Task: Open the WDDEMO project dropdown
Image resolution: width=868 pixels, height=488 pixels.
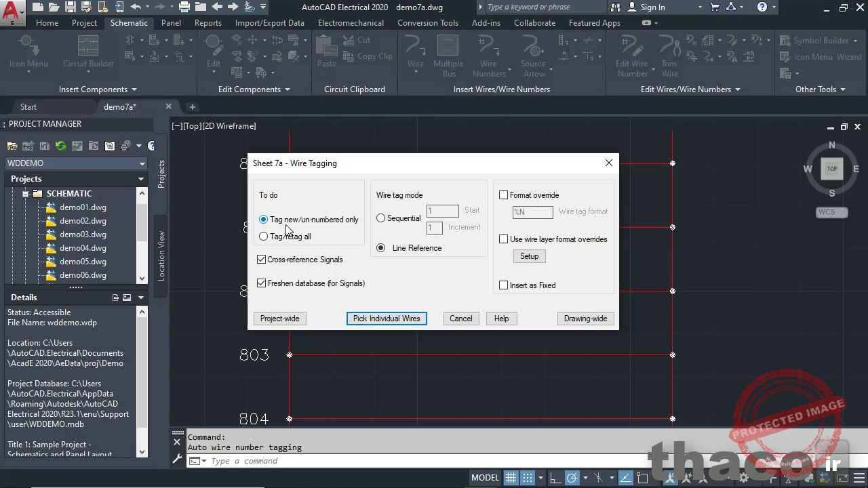Action: tap(142, 163)
